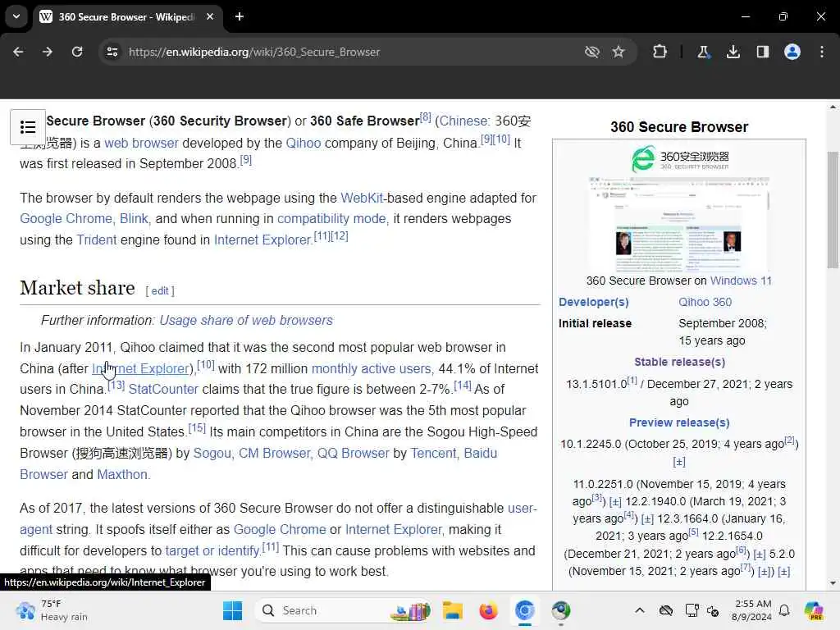
Task: Open the Extensions puzzle icon
Action: click(x=660, y=52)
